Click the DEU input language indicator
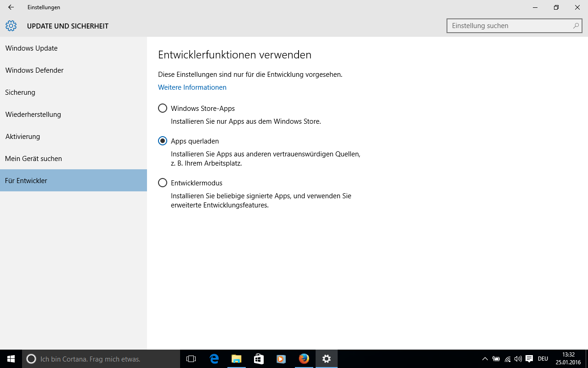Viewport: 588px width, 368px height. [x=543, y=359]
